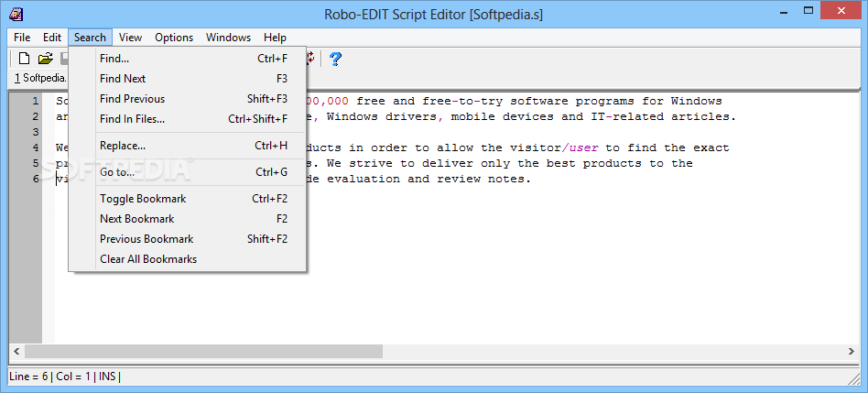Open the Options menu

coord(174,38)
